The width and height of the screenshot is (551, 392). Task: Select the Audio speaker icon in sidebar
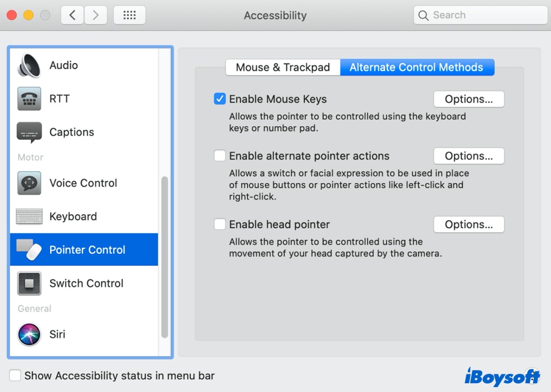click(x=29, y=65)
